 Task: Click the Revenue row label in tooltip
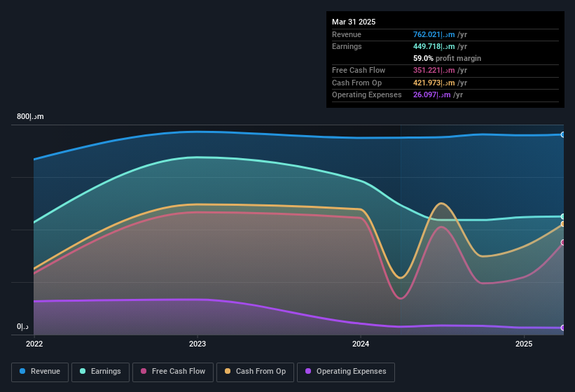(347, 34)
